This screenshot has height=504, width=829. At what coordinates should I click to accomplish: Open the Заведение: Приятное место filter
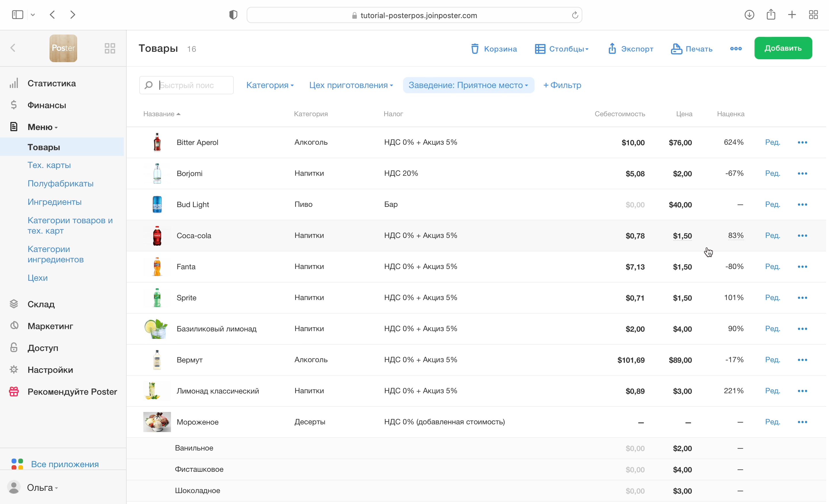(x=468, y=85)
